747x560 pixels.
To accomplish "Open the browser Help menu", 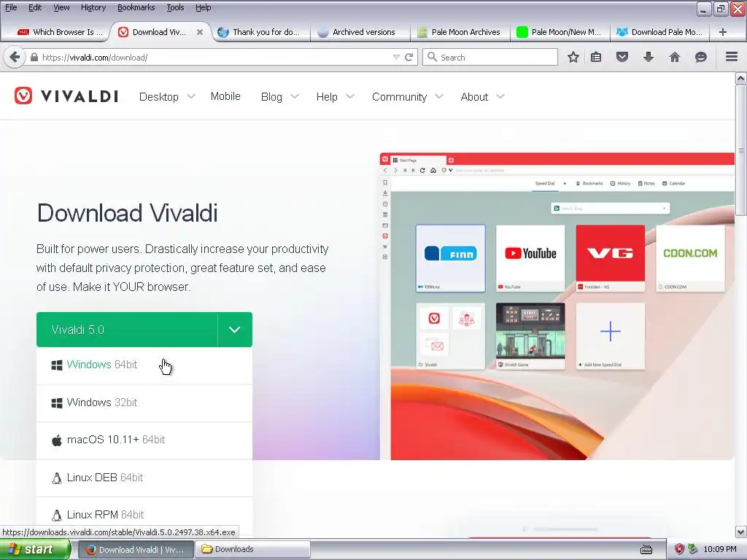I will [204, 7].
